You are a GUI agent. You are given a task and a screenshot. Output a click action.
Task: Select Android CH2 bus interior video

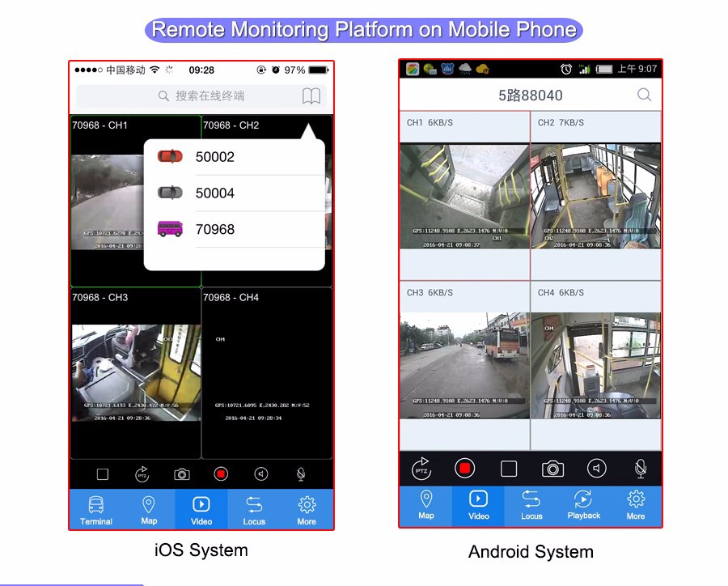(x=595, y=196)
